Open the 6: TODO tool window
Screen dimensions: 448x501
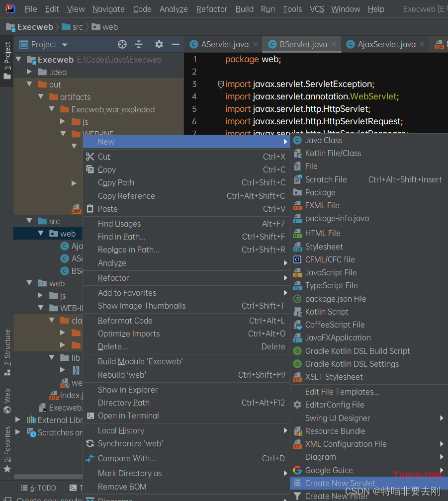click(x=38, y=488)
